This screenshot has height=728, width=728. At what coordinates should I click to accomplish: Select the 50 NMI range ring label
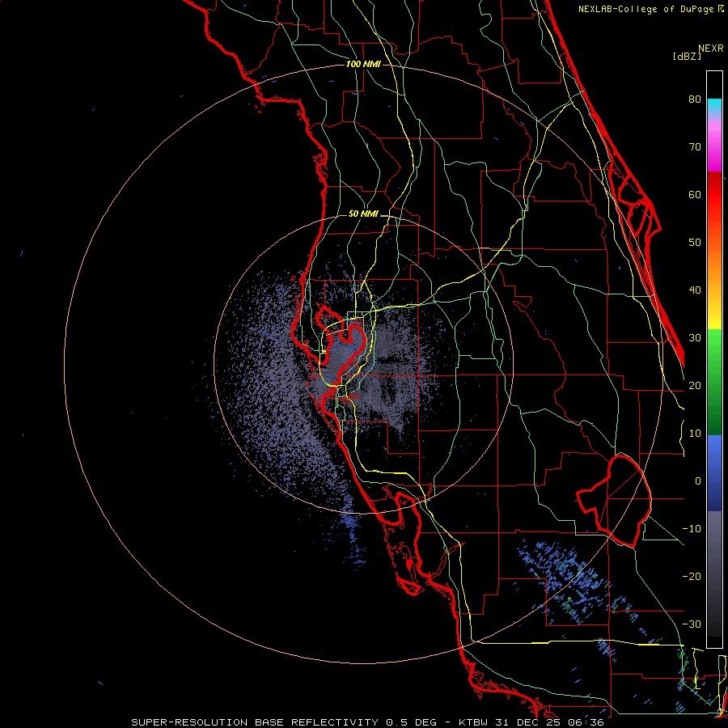point(363,214)
